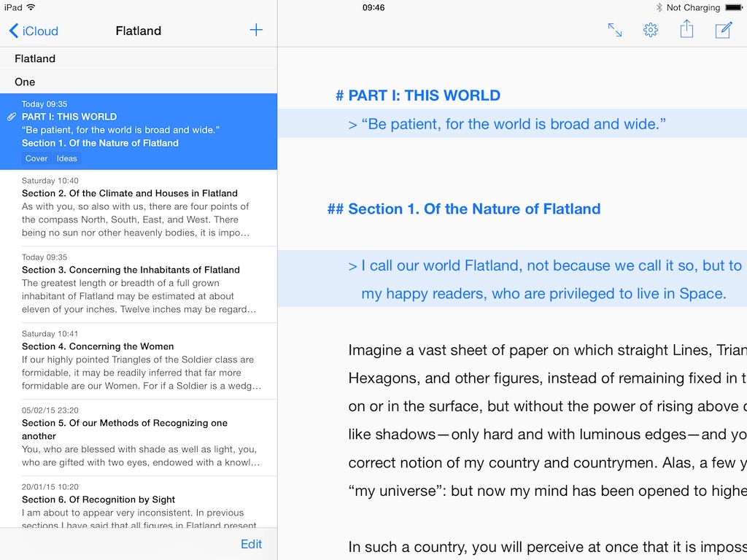Click the battery indicator in status bar
This screenshot has height=560, width=747.
(x=734, y=7)
